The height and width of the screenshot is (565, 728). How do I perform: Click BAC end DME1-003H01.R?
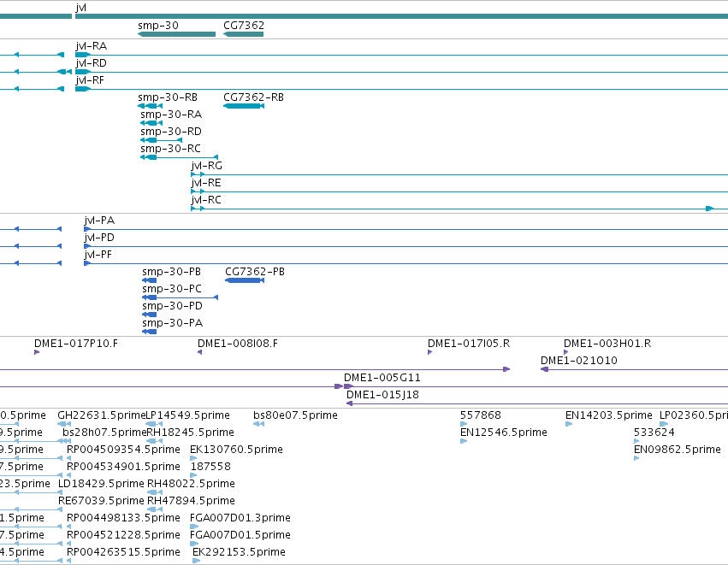pyautogui.click(x=607, y=344)
